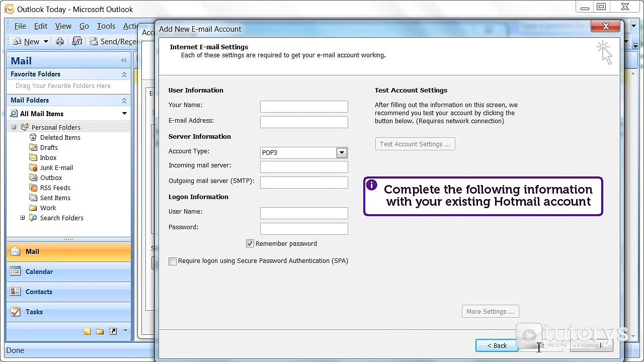The height and width of the screenshot is (362, 644).
Task: Click the Print toolbar icon
Action: (x=60, y=42)
